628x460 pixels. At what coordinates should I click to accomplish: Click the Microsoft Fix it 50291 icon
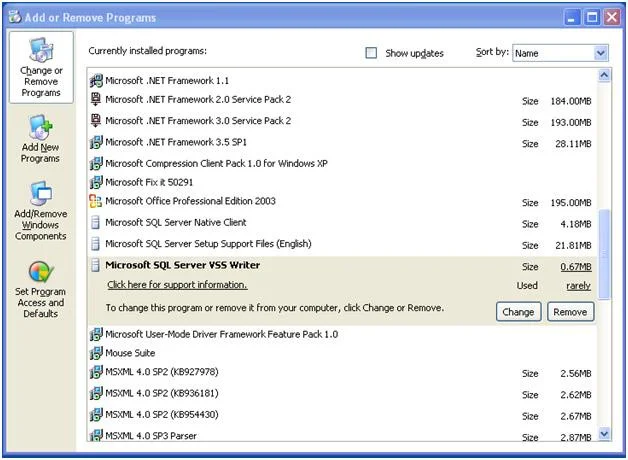pos(96,182)
